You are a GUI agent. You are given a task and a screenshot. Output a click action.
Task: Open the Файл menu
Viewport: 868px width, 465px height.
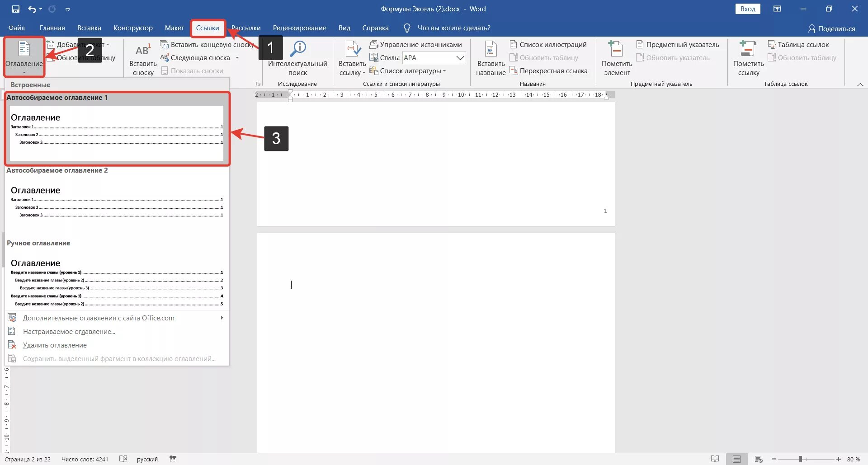17,28
